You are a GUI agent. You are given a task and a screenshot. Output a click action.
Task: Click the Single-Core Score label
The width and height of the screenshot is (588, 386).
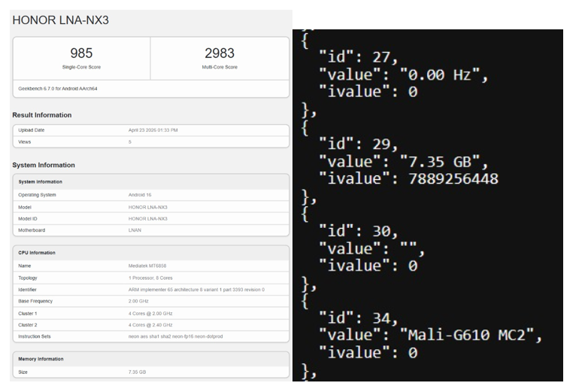[81, 67]
